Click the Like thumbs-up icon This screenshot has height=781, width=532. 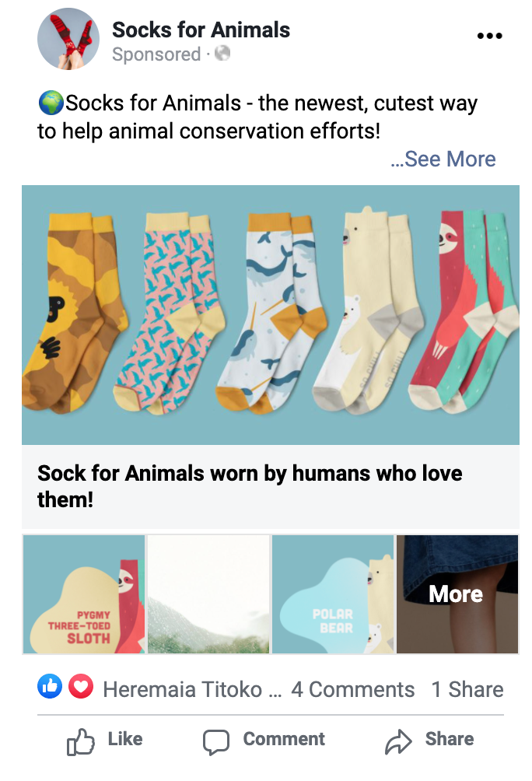click(x=81, y=741)
